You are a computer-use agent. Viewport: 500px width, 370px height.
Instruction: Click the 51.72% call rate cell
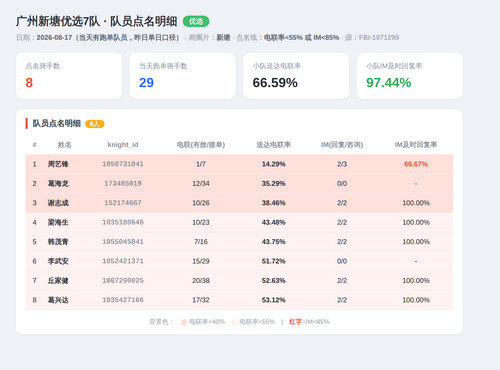tap(273, 261)
